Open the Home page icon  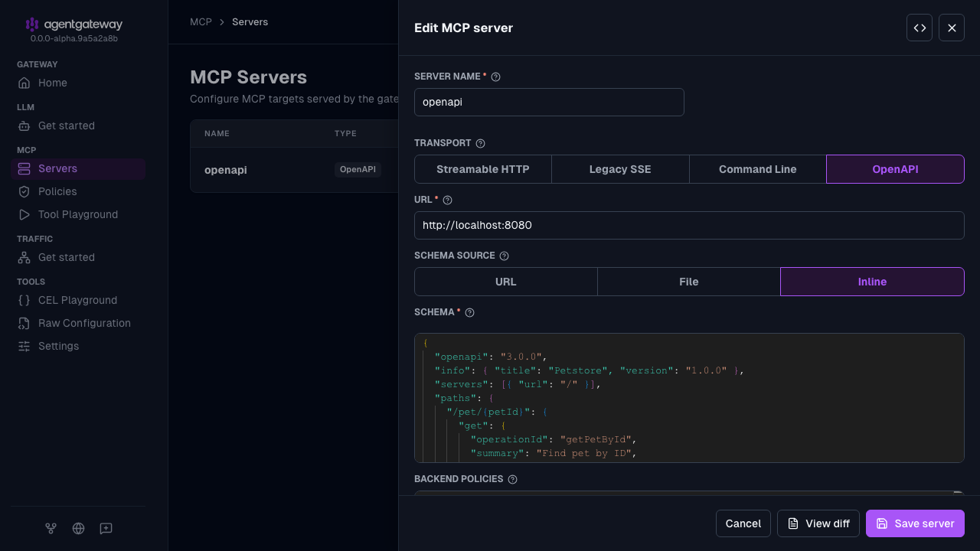(x=24, y=83)
